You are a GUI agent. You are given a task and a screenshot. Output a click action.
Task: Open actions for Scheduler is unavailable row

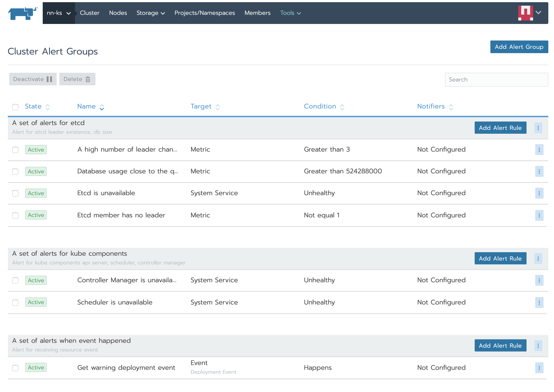(x=539, y=303)
